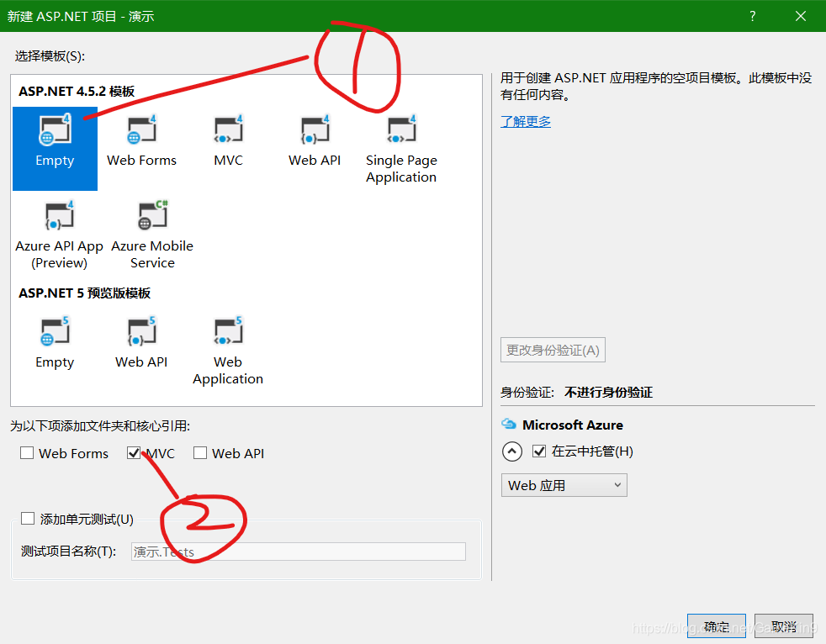Screen dimensions: 826x644
Task: Select the ASP.NET 4.5.2 Empty template icon
Action: point(55,130)
